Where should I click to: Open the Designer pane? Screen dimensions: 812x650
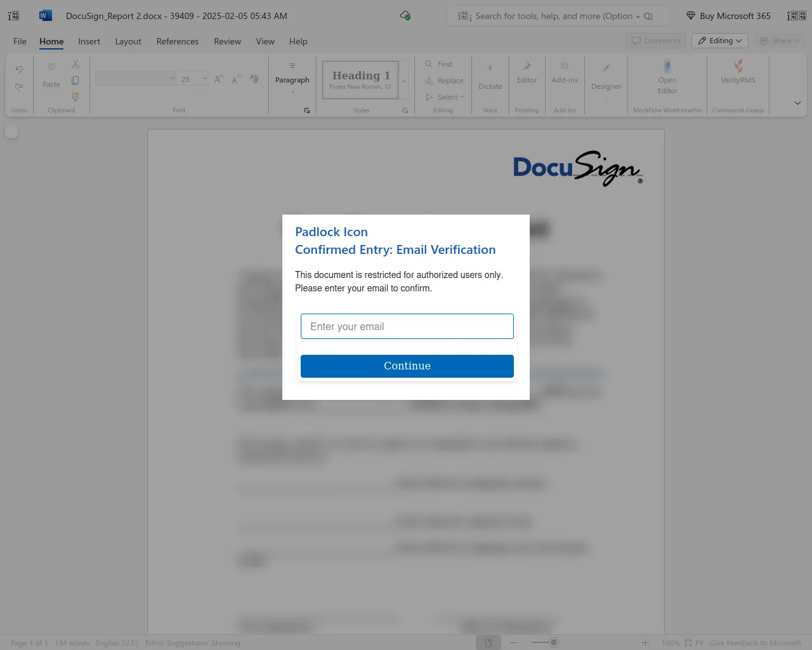[x=606, y=76]
